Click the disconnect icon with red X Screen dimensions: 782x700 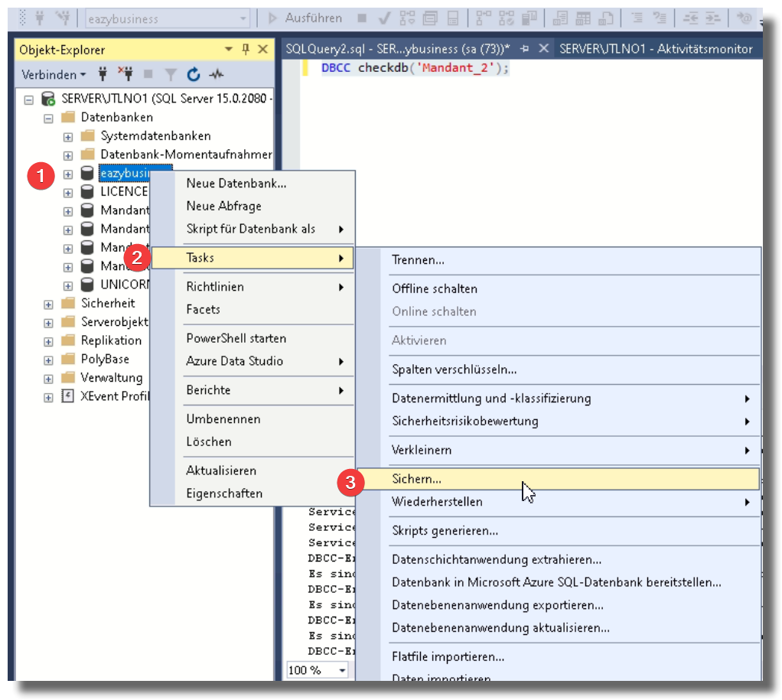(x=125, y=74)
